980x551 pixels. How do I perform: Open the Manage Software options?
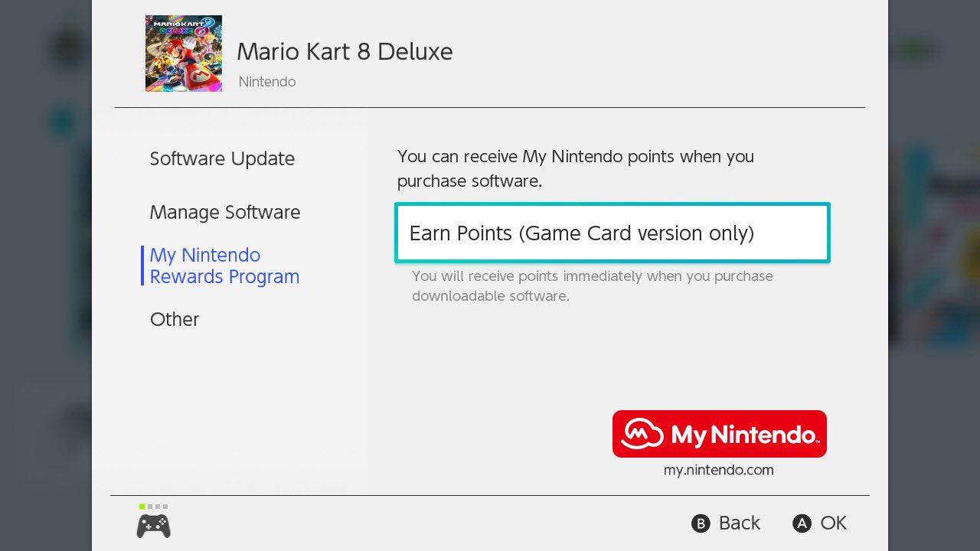(224, 212)
